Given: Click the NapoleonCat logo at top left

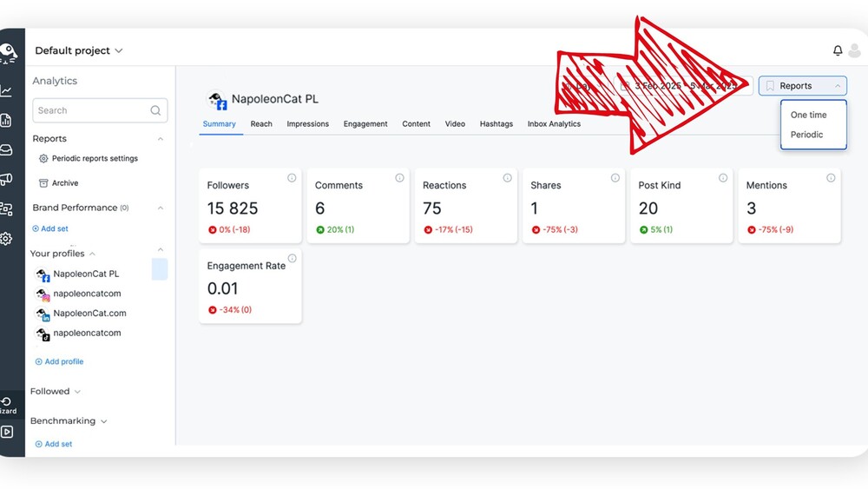Looking at the screenshot, I should pyautogui.click(x=8, y=53).
